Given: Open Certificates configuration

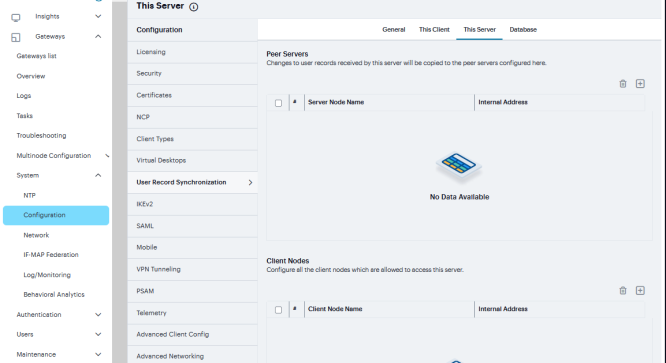Looking at the screenshot, I should click(192, 96).
